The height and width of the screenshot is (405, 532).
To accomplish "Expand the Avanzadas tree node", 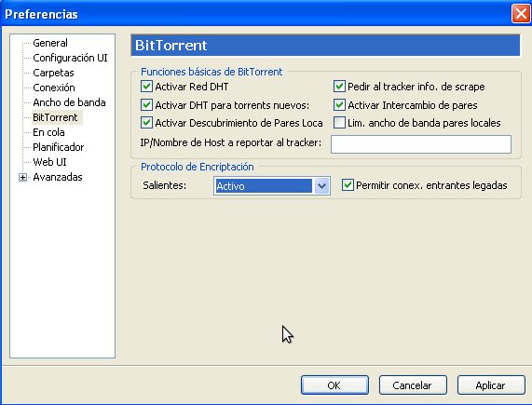I will pos(22,177).
